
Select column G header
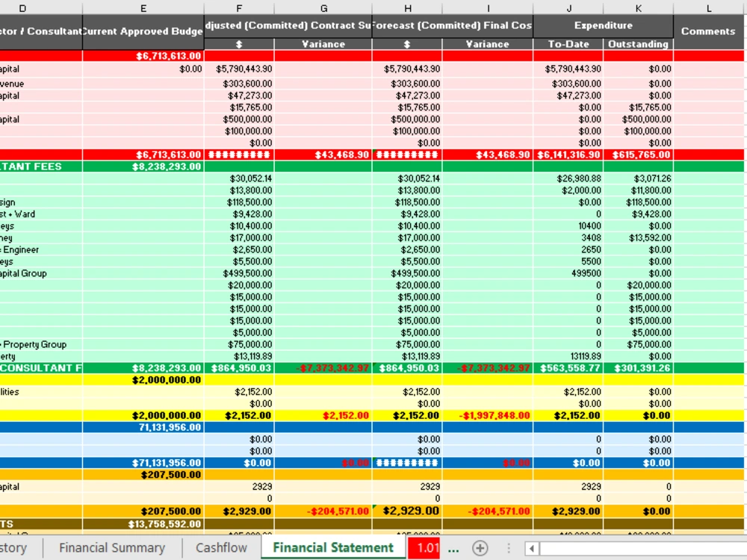(x=323, y=8)
